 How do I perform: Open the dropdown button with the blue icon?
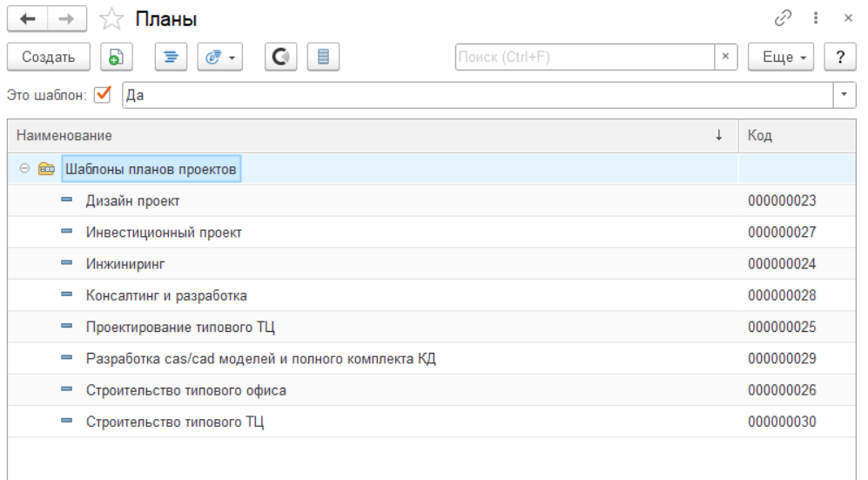pos(219,57)
